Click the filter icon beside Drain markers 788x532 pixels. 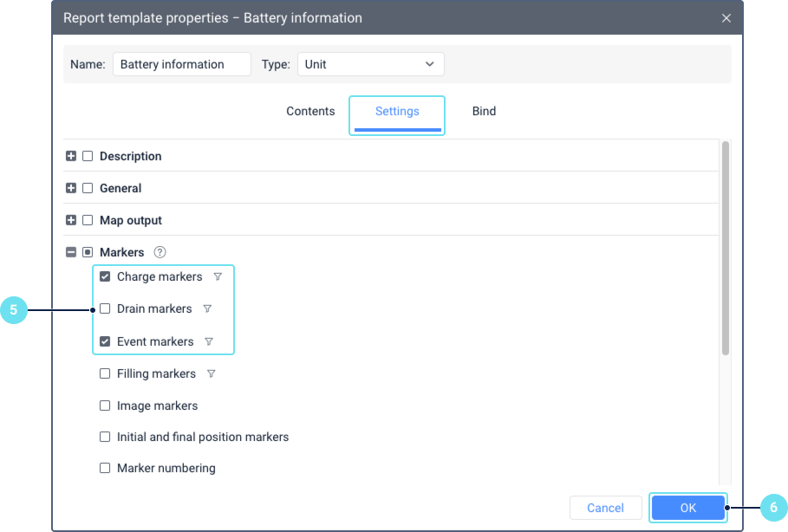click(x=207, y=309)
